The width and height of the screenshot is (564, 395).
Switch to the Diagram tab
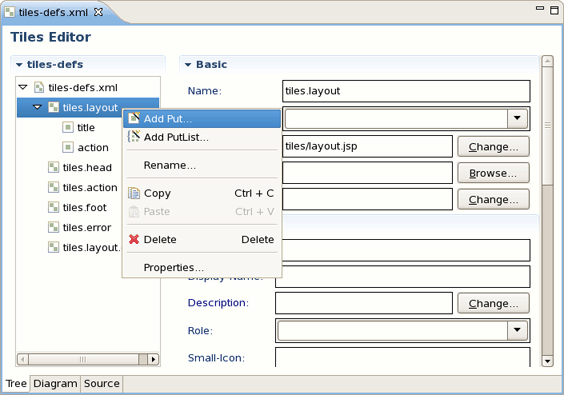(x=55, y=383)
